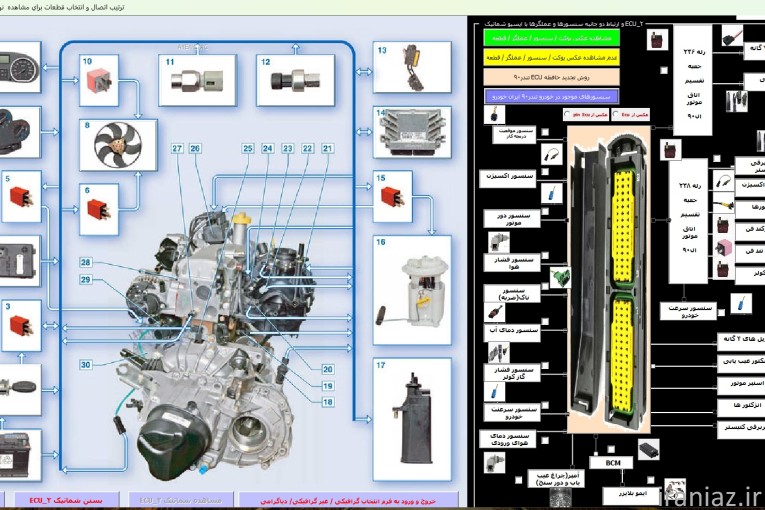
Task: Select the pressure sensor numbered 12
Action: (x=296, y=81)
